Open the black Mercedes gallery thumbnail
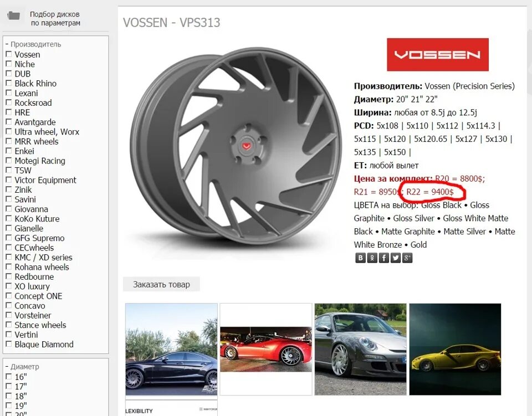Screen dimensions: 532x416 click(171, 349)
